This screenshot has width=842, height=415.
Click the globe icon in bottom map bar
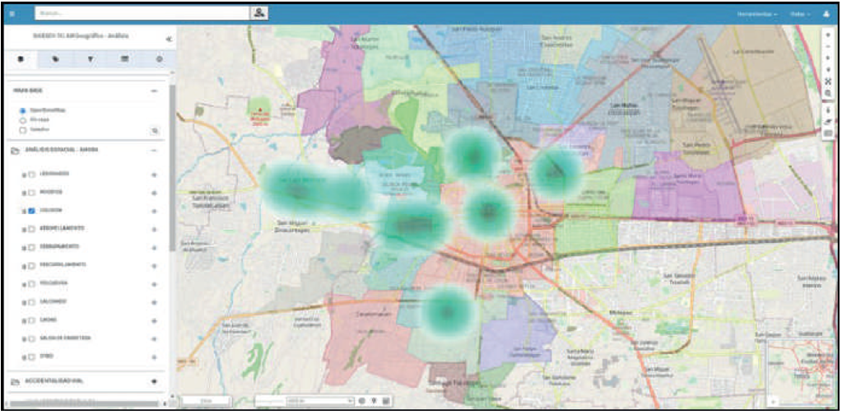(x=362, y=400)
